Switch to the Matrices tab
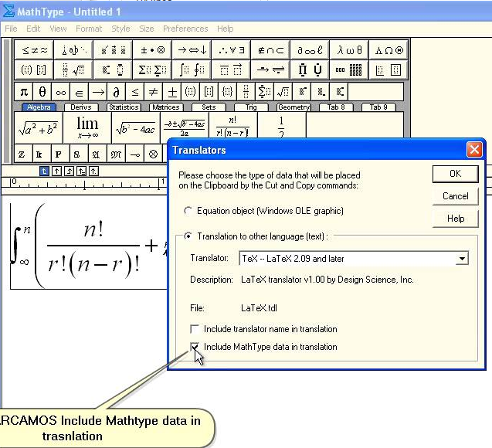Viewport: 492px width, 448px height. [165, 107]
